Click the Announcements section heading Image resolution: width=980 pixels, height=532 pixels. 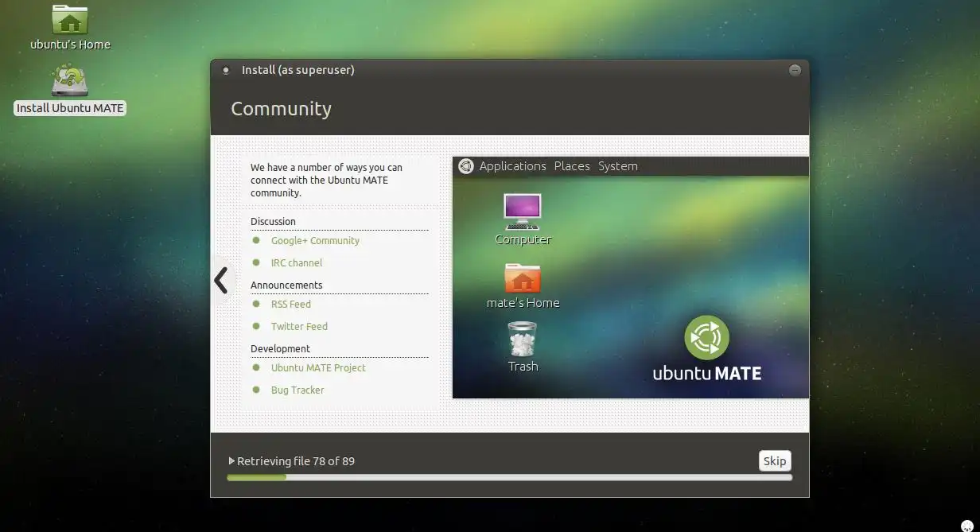point(286,285)
